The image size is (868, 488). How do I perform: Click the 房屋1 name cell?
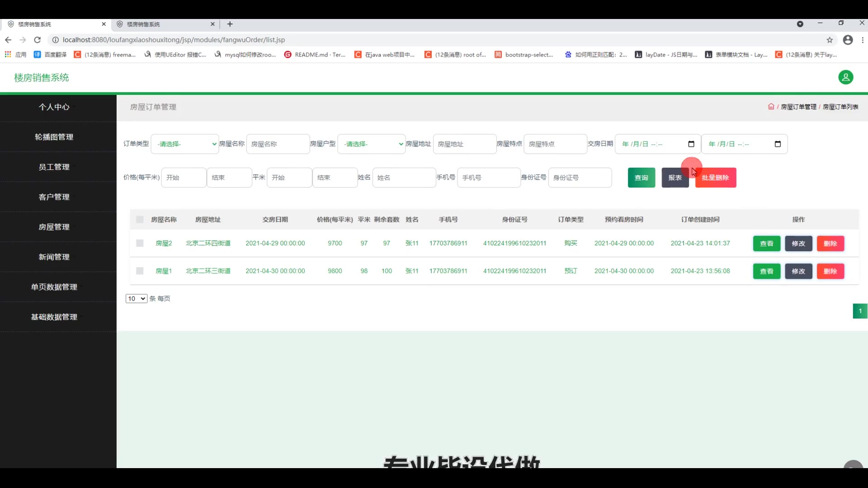pyautogui.click(x=164, y=271)
